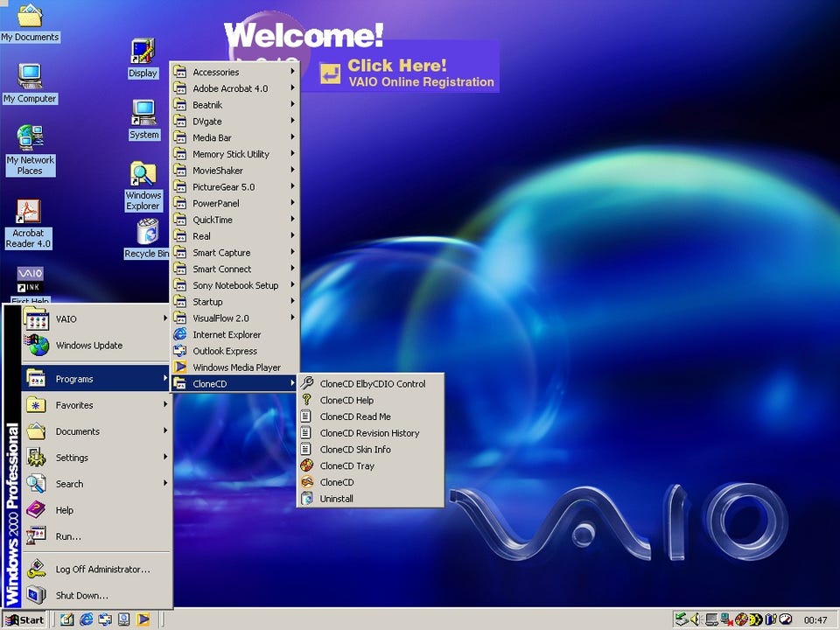Select Windows Update in Start menu
This screenshot has height=630, width=840.
coord(96,345)
